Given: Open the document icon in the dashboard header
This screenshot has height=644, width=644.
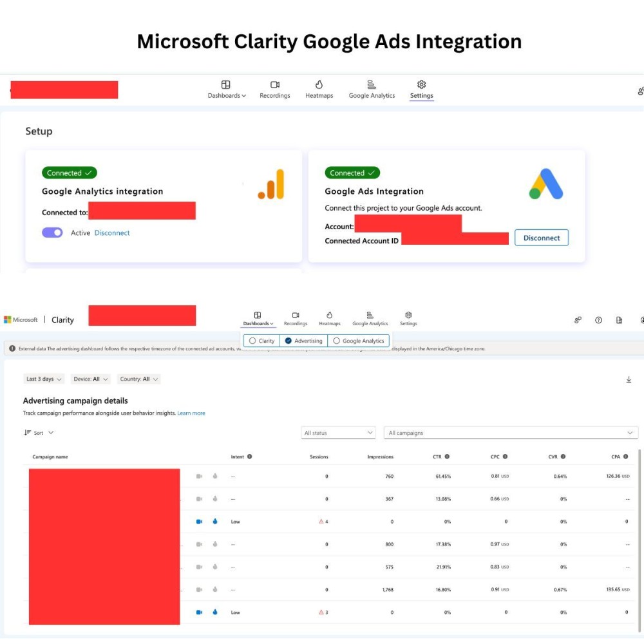Looking at the screenshot, I should (x=619, y=320).
